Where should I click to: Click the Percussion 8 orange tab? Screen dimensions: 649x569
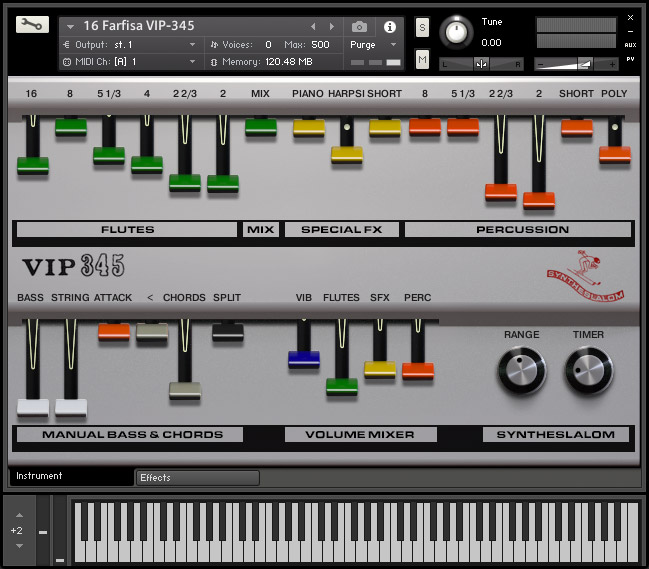pyautogui.click(x=425, y=127)
